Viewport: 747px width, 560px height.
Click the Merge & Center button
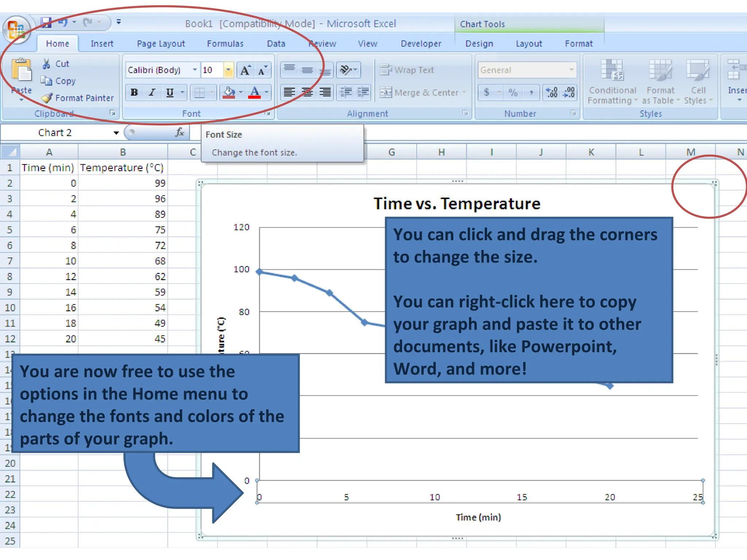click(x=423, y=93)
